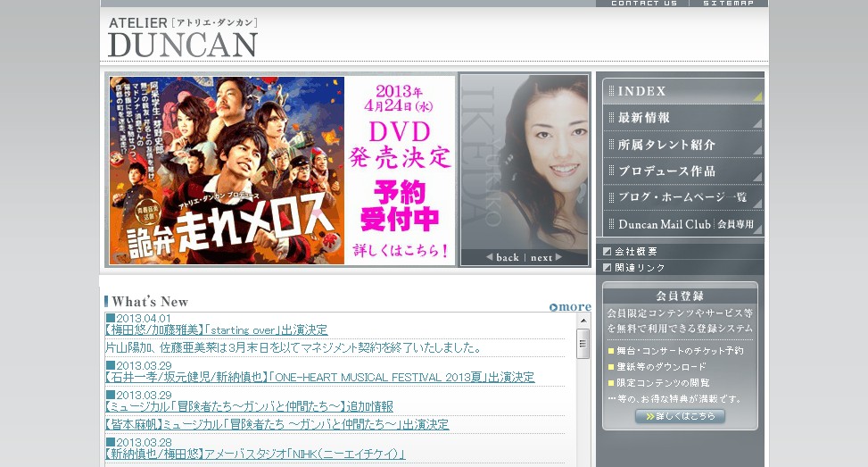
Task: Click the 会員登録 panel heading
Action: tap(680, 296)
